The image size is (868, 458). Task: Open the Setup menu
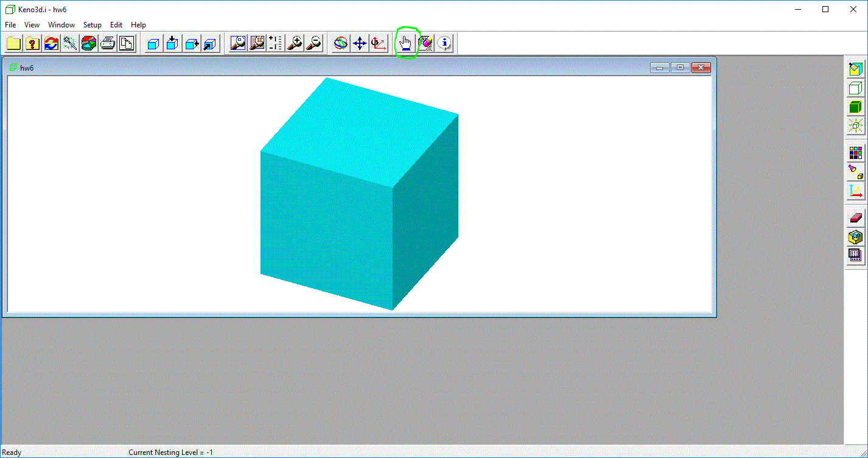[x=93, y=25]
